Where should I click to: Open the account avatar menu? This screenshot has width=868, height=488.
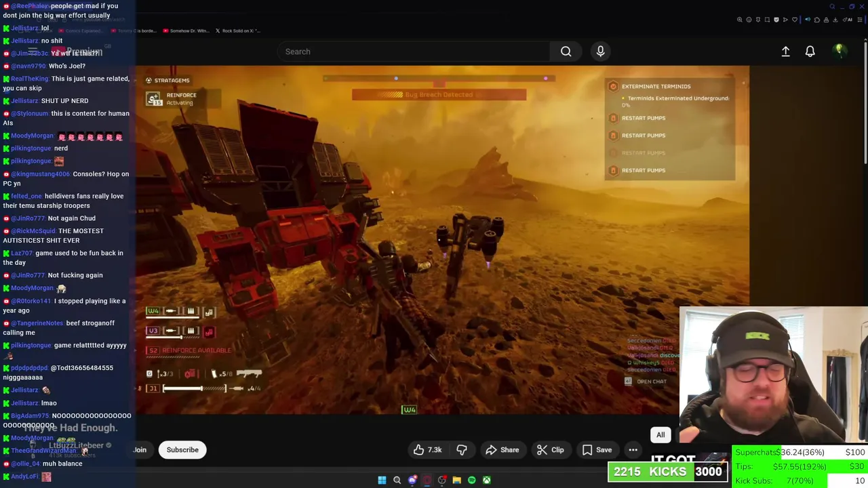(839, 51)
